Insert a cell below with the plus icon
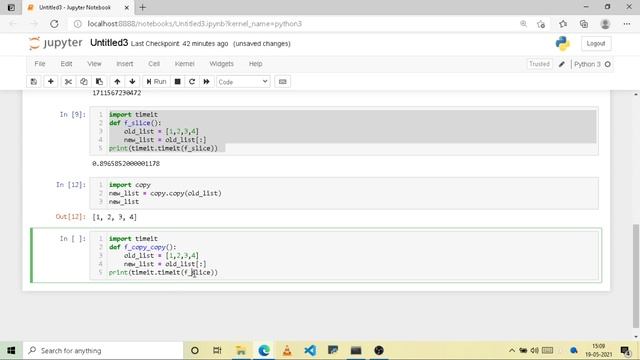 tap(51, 82)
